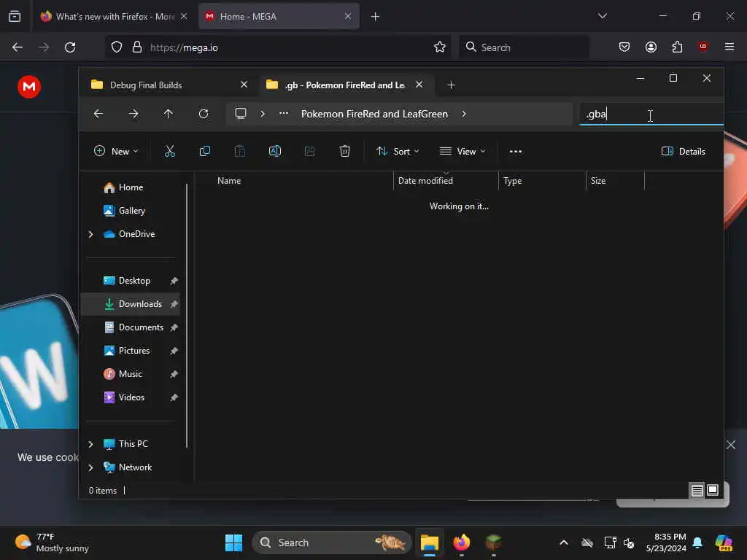Viewport: 747px width, 560px height.
Task: Click the Cut scissors icon in the Explorer toolbar
Action: click(x=169, y=152)
